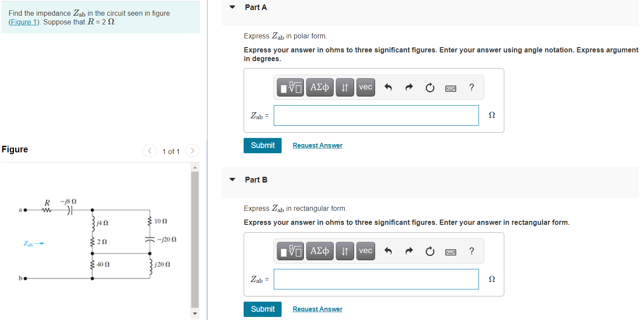This screenshot has width=644, height=320.
Task: Click the figure panel scrollbar thumb
Action: point(195,240)
